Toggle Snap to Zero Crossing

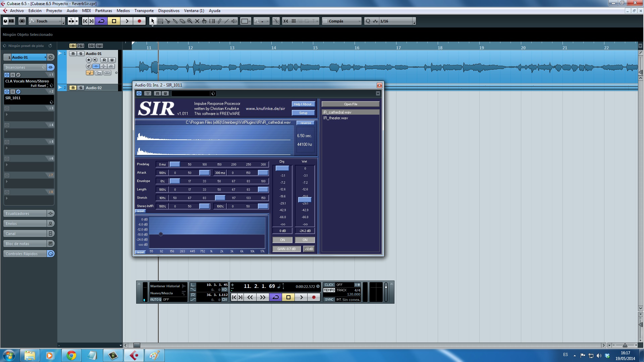(276, 21)
